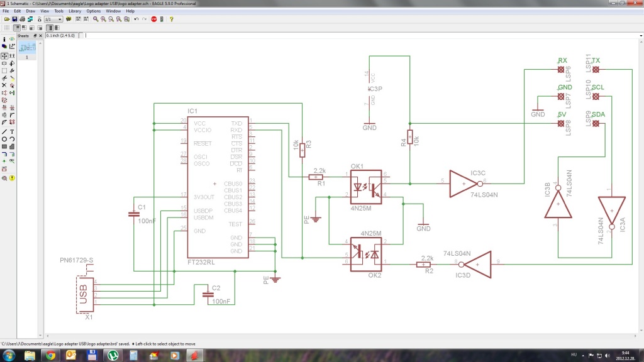Select the Show eye tool
The height and width of the screenshot is (362, 644).
[x=12, y=40]
